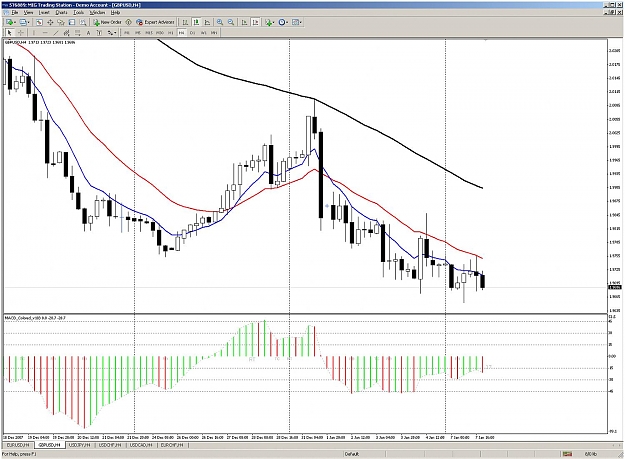Switch to bar chart display
Viewport: 625px width, 459px height.
click(185, 22)
